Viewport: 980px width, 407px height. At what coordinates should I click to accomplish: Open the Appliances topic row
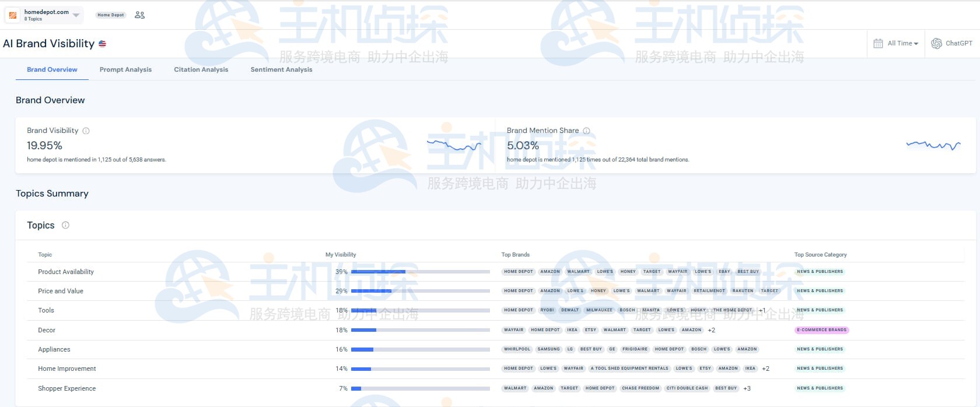click(495, 349)
